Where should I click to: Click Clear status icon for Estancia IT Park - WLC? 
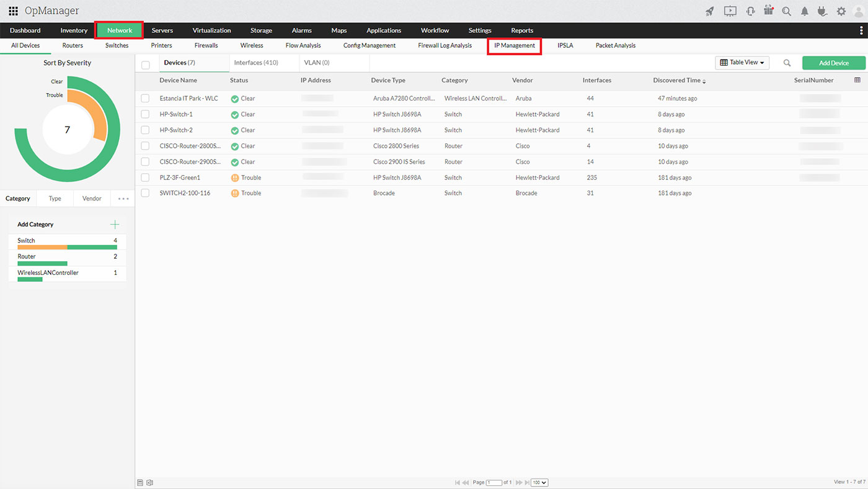[234, 99]
